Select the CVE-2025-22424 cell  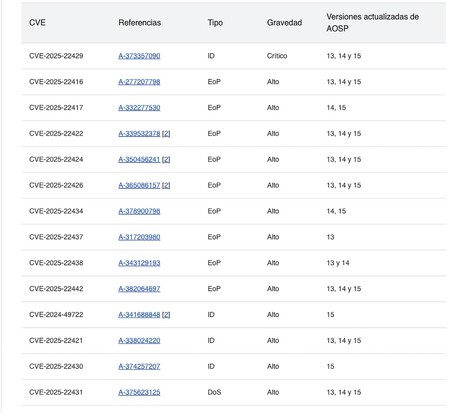56,160
